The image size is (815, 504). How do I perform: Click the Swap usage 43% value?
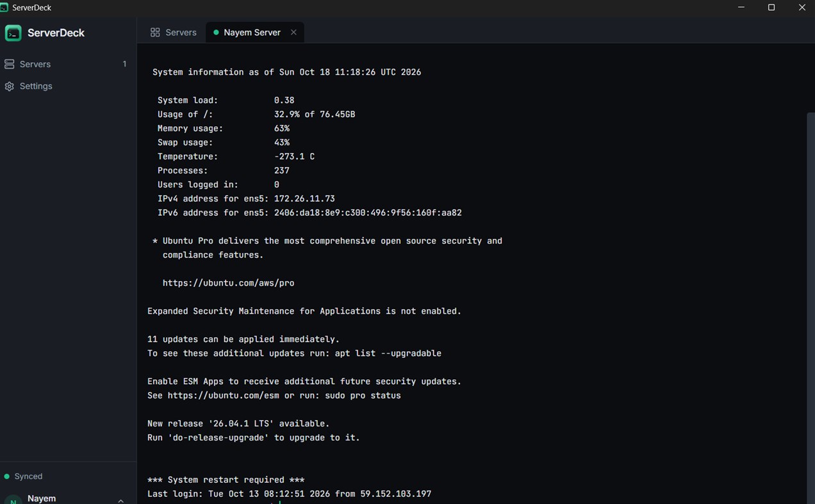282,142
